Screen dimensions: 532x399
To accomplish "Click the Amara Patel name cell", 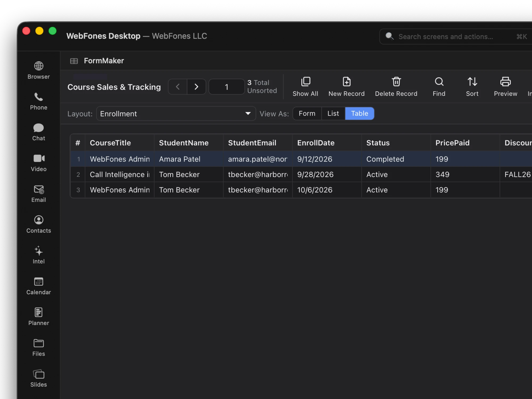I will (x=189, y=159).
